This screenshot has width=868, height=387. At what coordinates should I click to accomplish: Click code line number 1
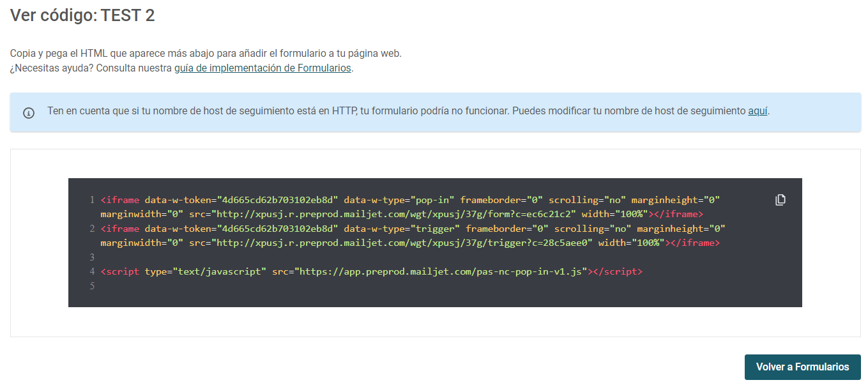coord(92,200)
